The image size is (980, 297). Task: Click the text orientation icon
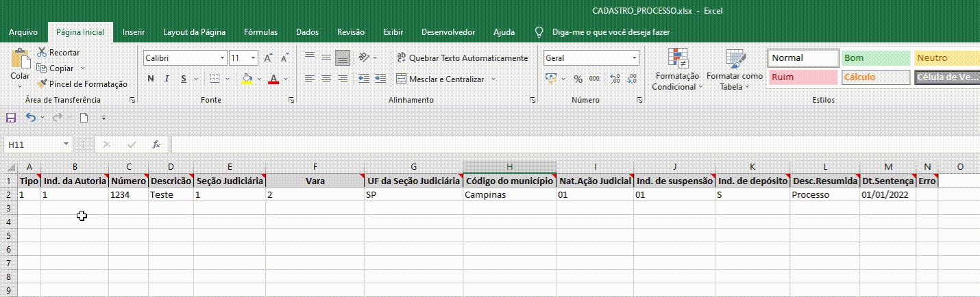pos(365,57)
